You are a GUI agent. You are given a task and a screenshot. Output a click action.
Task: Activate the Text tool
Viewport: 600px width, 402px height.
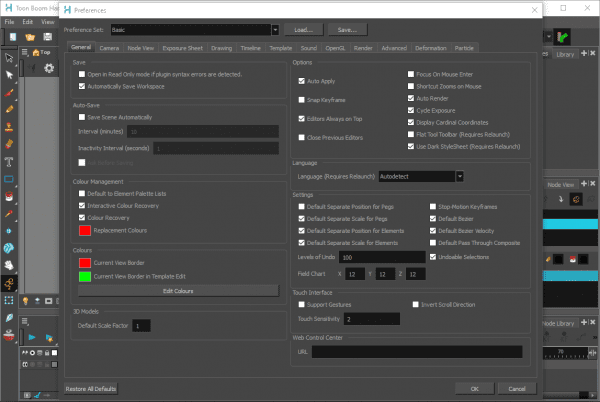click(9, 162)
